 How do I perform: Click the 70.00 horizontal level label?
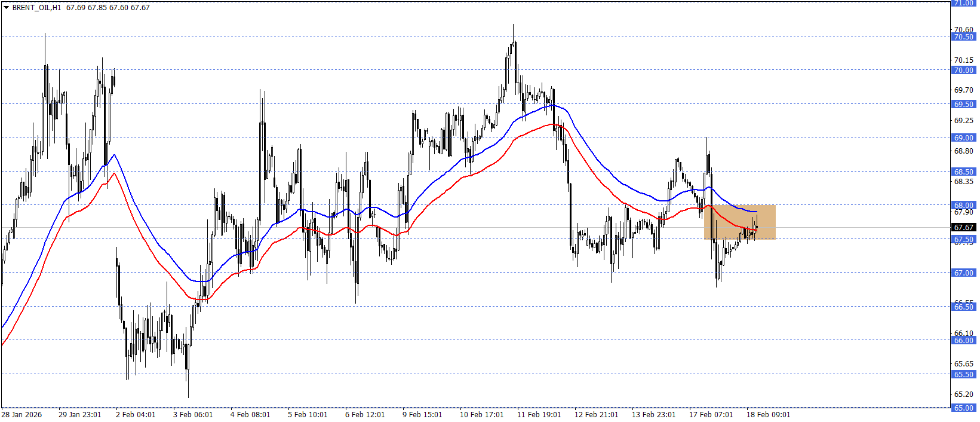click(x=963, y=71)
